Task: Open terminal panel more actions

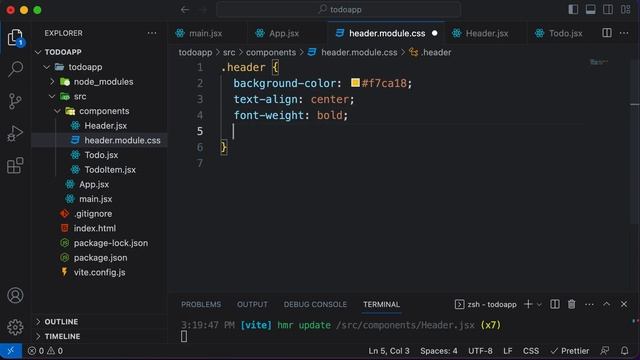Action: 589,304
